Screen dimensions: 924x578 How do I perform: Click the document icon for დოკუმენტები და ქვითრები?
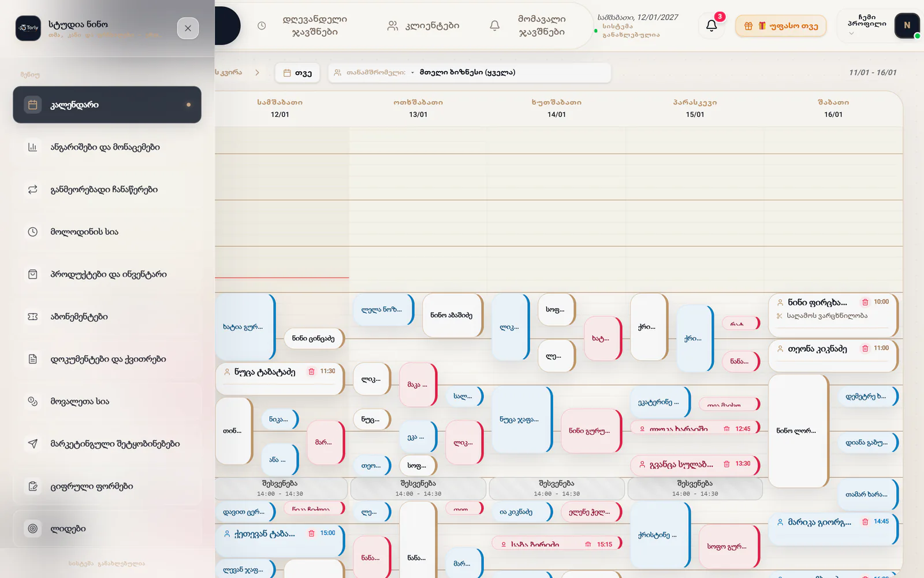pos(33,359)
